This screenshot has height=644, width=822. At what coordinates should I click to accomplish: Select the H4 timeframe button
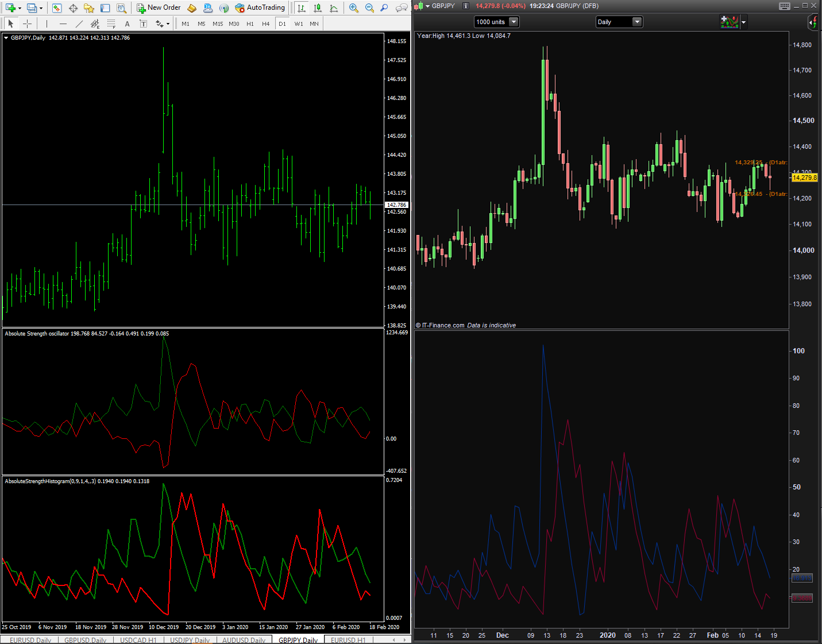click(265, 24)
